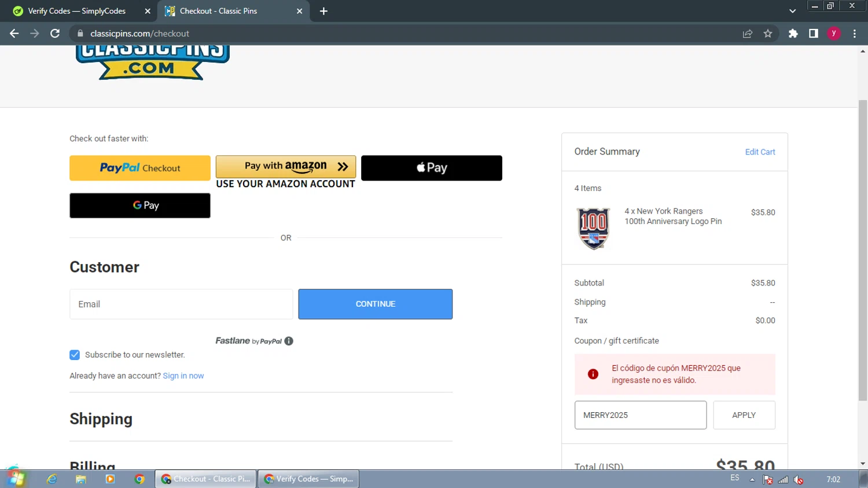Show Fastlane by PayPal info icon
The image size is (868, 488).
[289, 341]
